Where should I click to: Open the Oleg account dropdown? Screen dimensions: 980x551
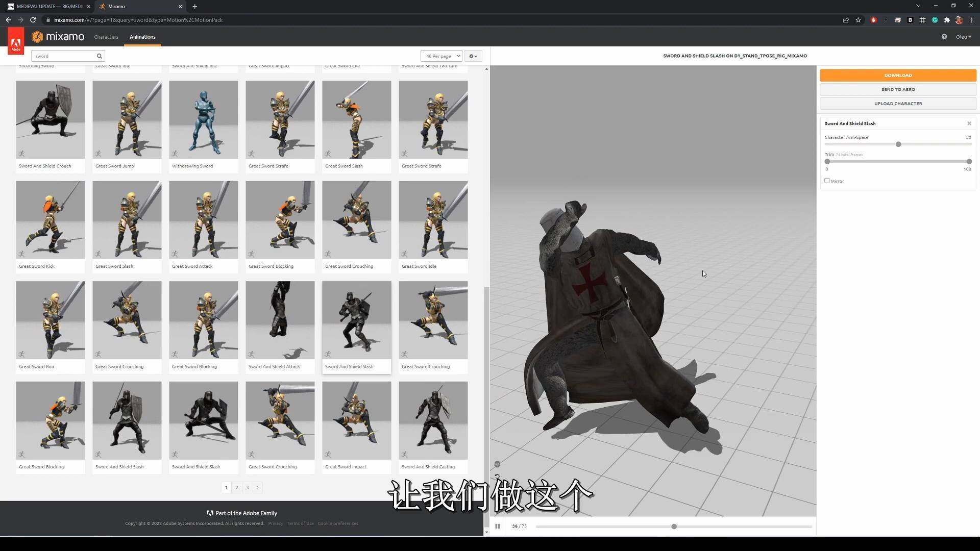(964, 37)
